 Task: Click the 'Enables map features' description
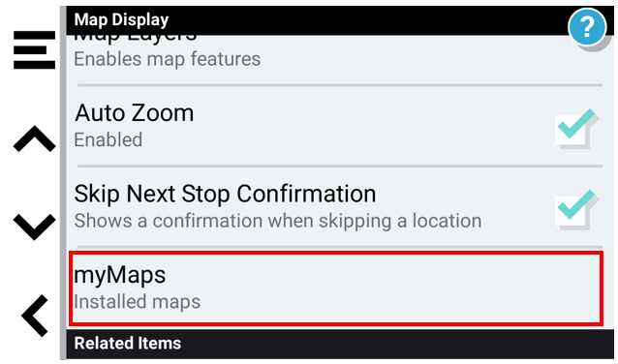[168, 59]
